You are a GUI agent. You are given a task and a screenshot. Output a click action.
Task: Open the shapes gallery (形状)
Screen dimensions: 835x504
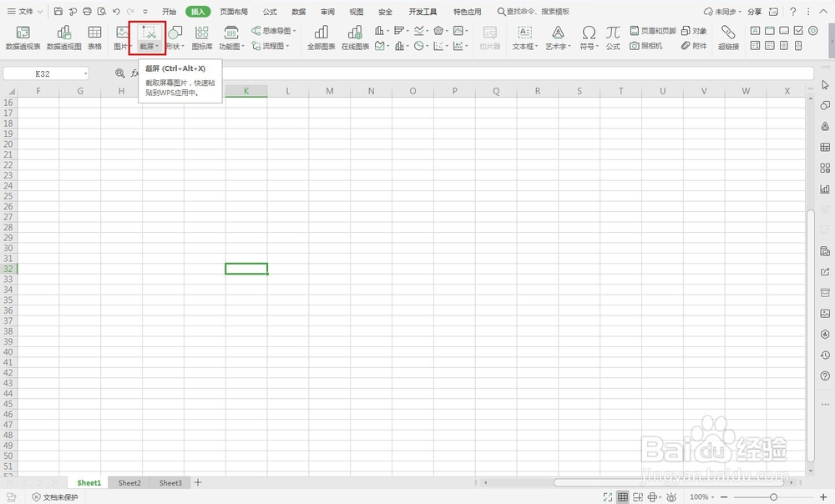pyautogui.click(x=175, y=38)
